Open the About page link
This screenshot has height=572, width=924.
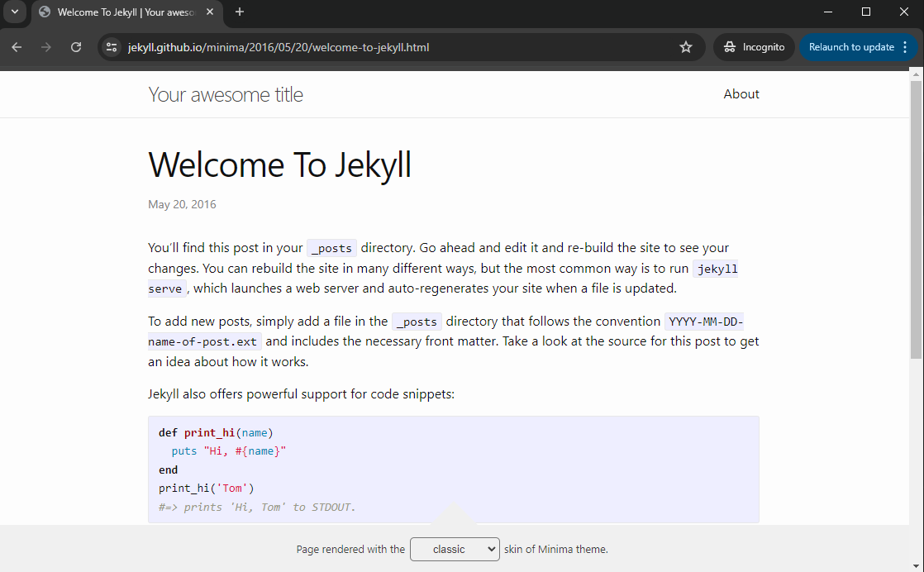741,94
